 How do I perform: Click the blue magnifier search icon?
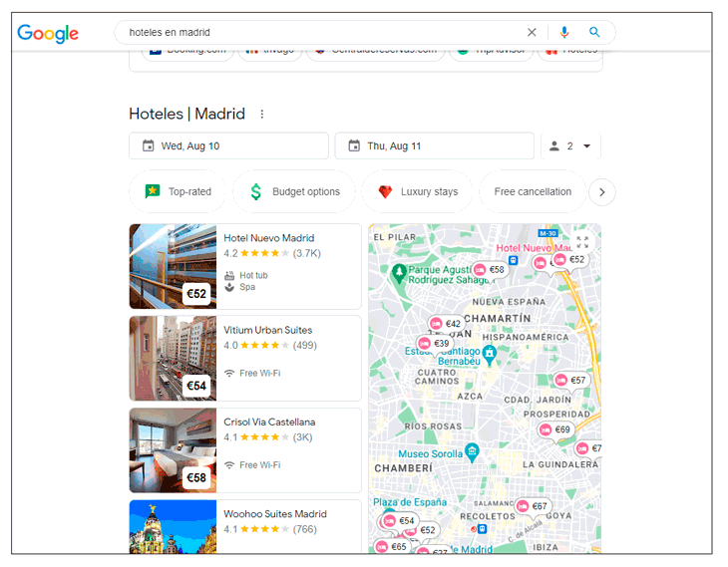point(594,32)
